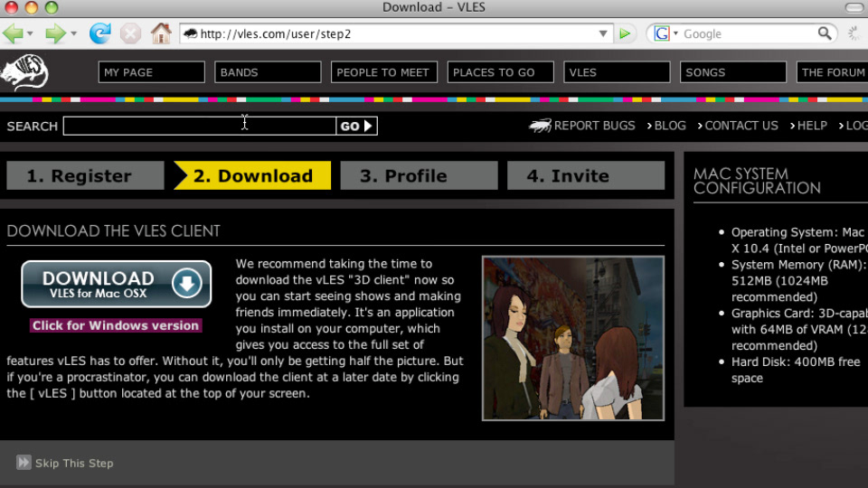Image resolution: width=868 pixels, height=488 pixels.
Task: Click the DOWNLOAD THE VLES CLIENT heading
Action: [114, 230]
